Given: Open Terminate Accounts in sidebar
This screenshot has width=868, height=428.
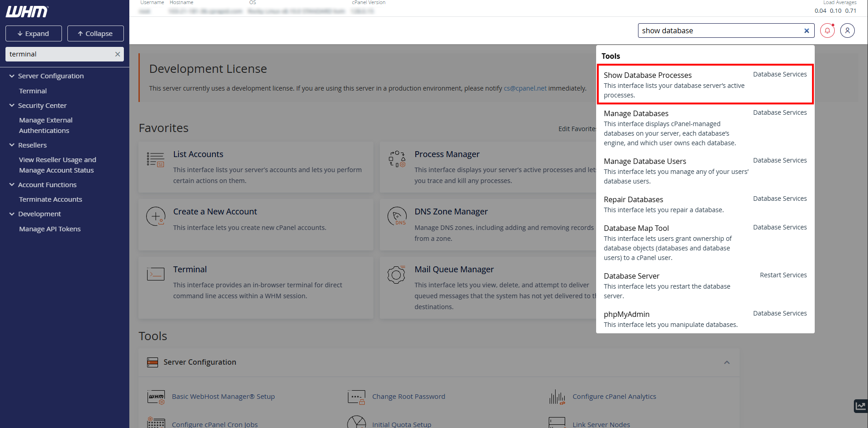Looking at the screenshot, I should coord(51,199).
